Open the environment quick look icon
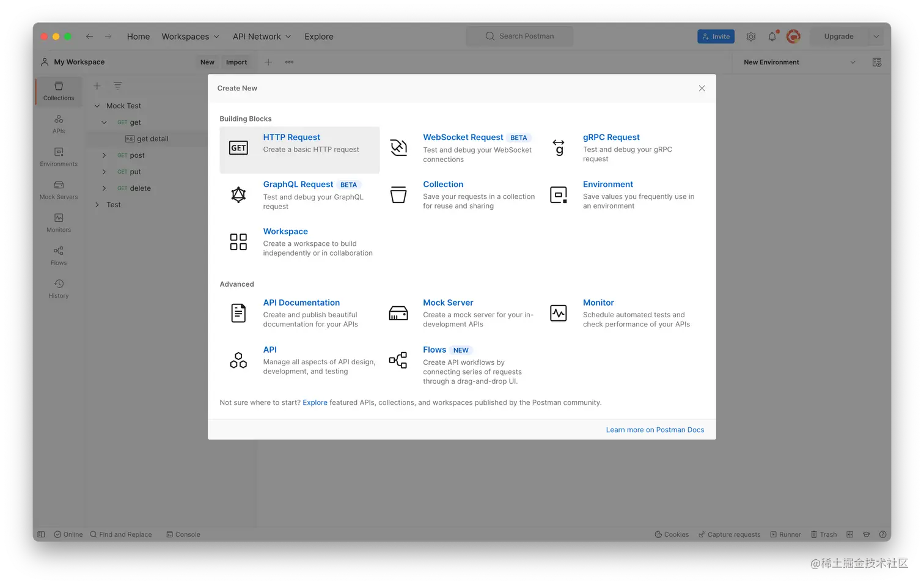 [877, 62]
